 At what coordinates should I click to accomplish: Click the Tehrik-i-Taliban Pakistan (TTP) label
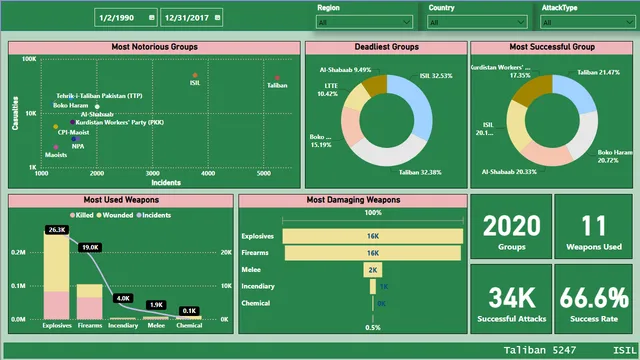click(x=99, y=96)
